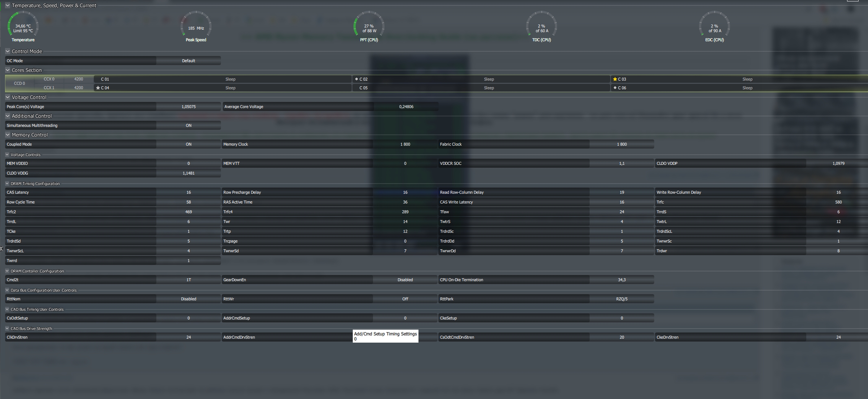Collapse the Cores Section chevron
Image resolution: width=868 pixels, height=399 pixels.
coord(8,70)
